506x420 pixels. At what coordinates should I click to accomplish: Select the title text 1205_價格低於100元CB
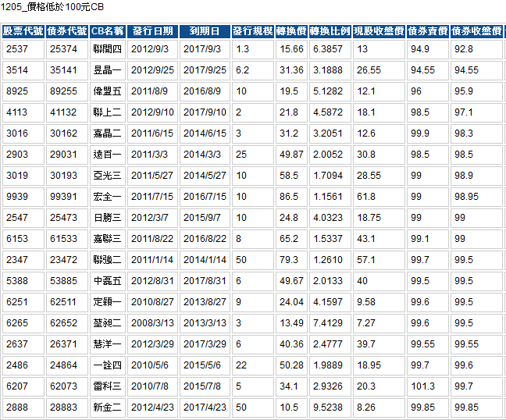(52, 7)
